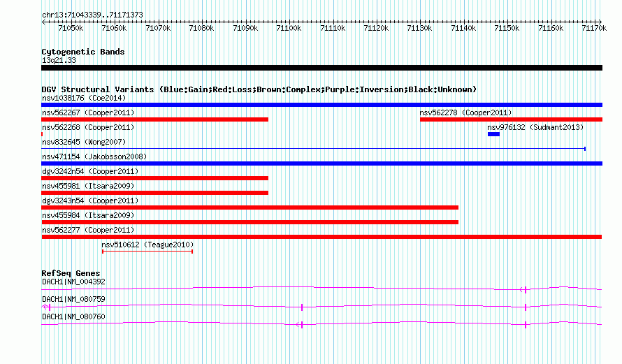Image resolution: width=622 pixels, height=364 pixels.
Task: Open the dgv3243n54 (Cooper2011) label
Action: pos(90,201)
